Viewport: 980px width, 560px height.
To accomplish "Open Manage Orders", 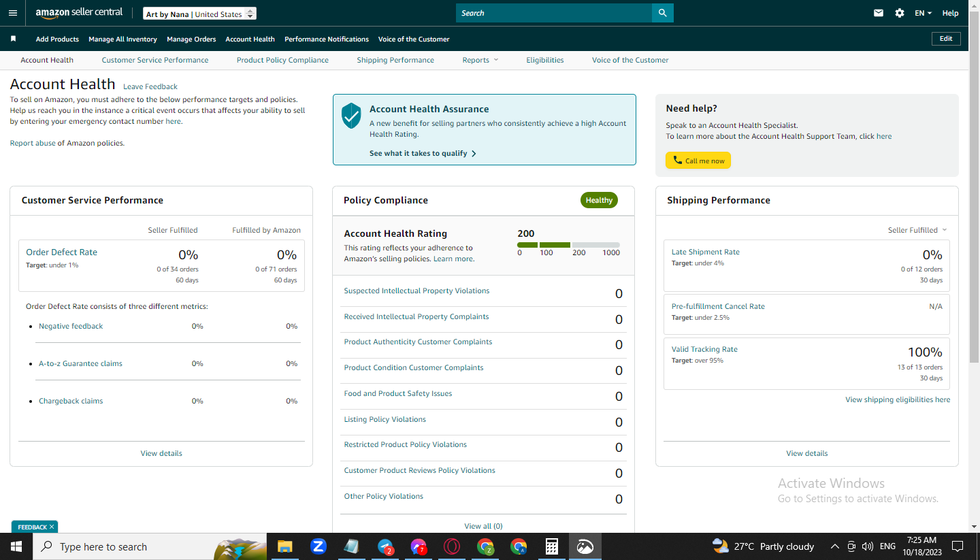I will point(191,39).
